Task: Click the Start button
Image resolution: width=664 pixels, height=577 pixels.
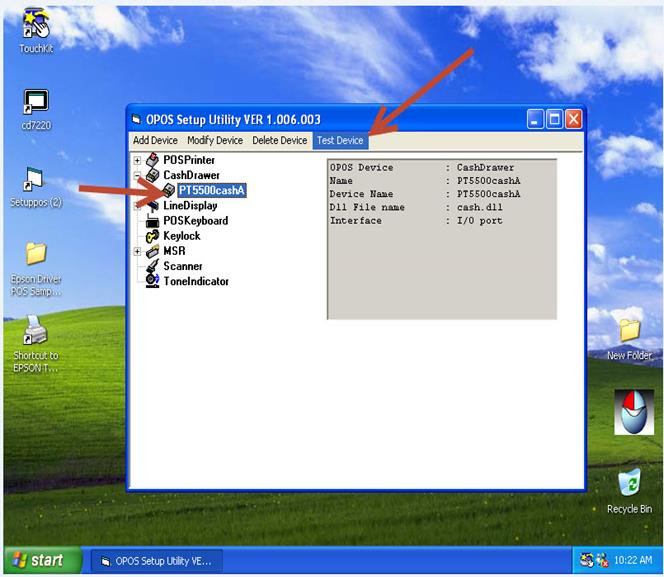Action: click(x=42, y=560)
